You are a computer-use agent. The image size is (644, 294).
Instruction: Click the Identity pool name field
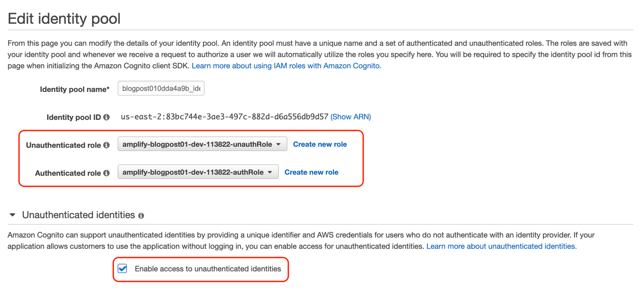pos(161,88)
